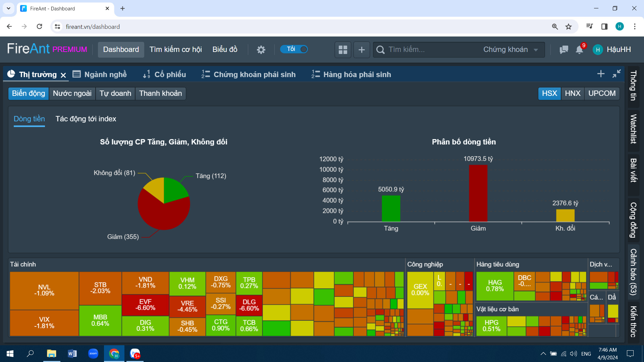
Task: Switch to the Ngành nghề tab
Action: pyautogui.click(x=100, y=74)
